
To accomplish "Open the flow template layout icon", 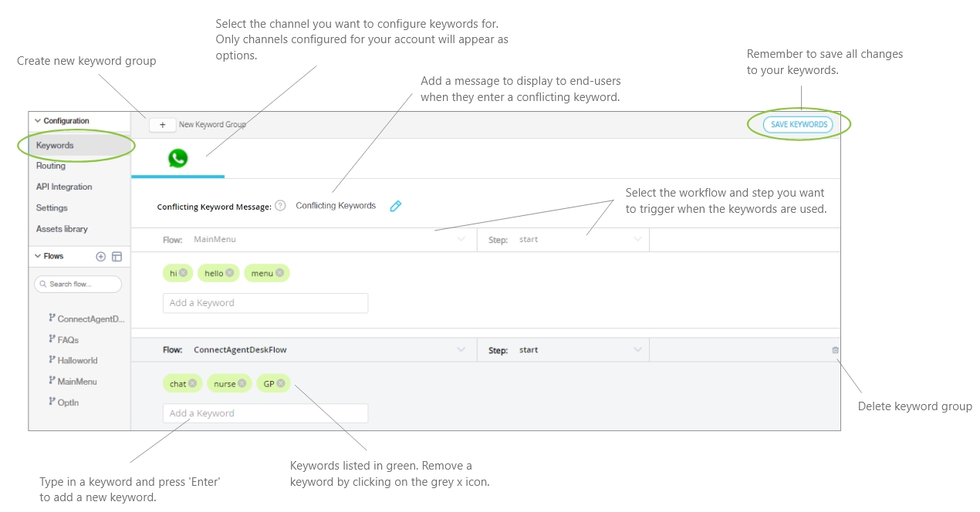I will [x=117, y=257].
